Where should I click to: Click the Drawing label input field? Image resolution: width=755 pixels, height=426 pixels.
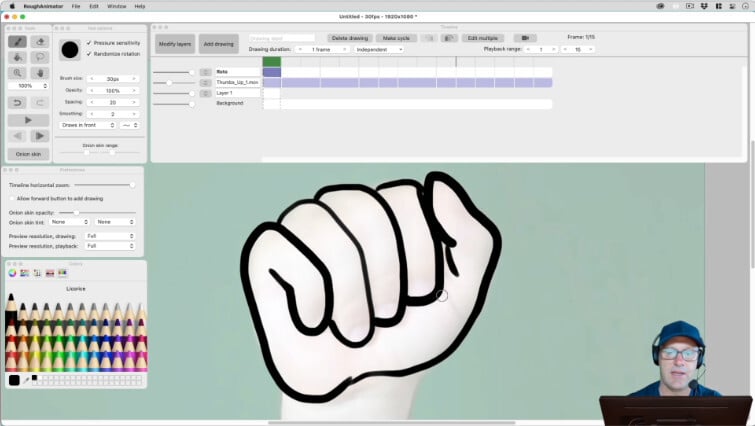click(282, 38)
